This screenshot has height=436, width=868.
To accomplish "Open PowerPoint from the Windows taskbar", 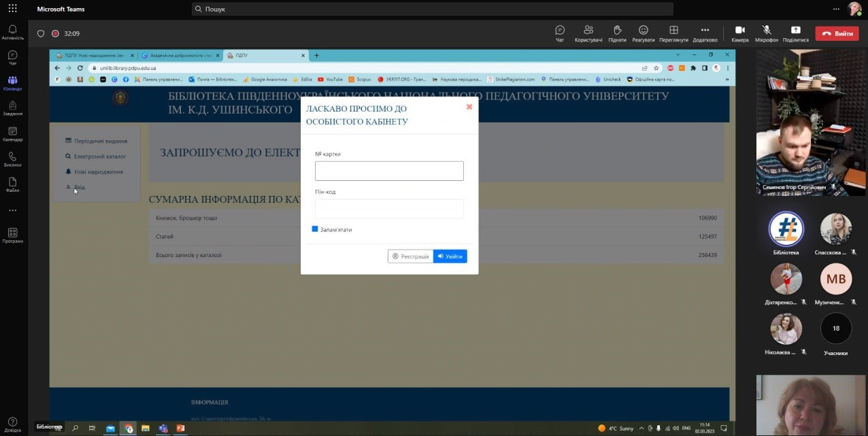I will tap(180, 429).
